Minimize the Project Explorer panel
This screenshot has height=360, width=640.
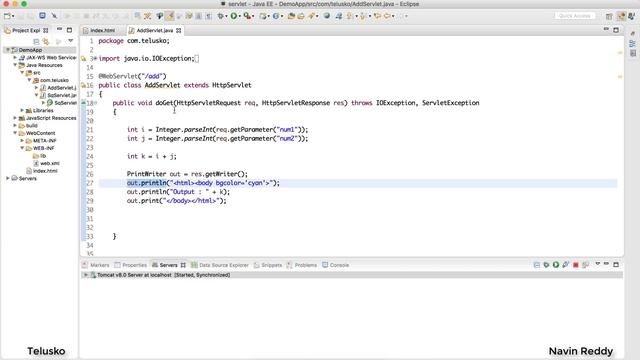59,30
